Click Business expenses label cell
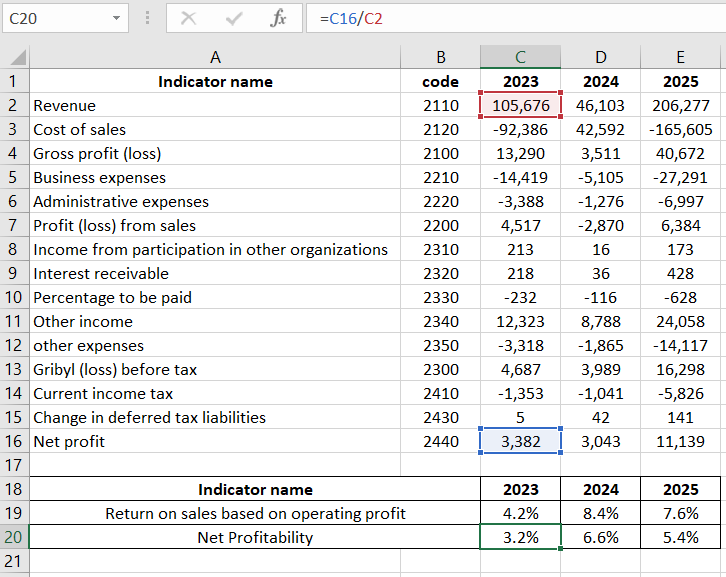The image size is (726, 577). coord(215,177)
